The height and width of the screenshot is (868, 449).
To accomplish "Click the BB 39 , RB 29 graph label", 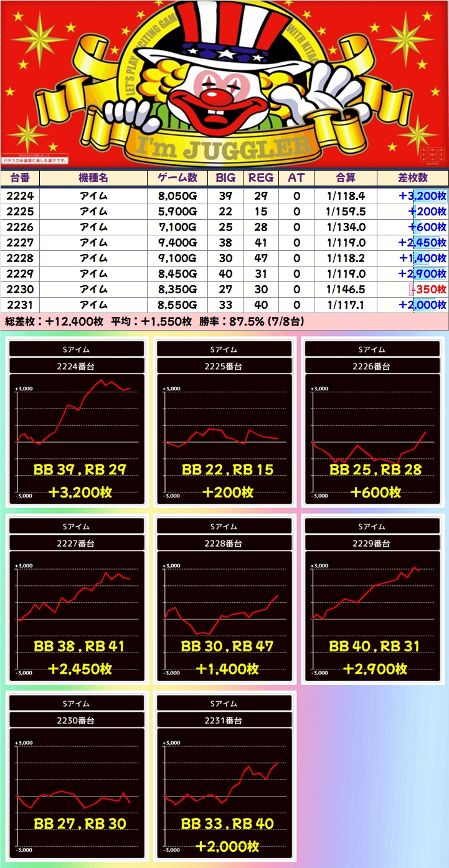I will (80, 469).
